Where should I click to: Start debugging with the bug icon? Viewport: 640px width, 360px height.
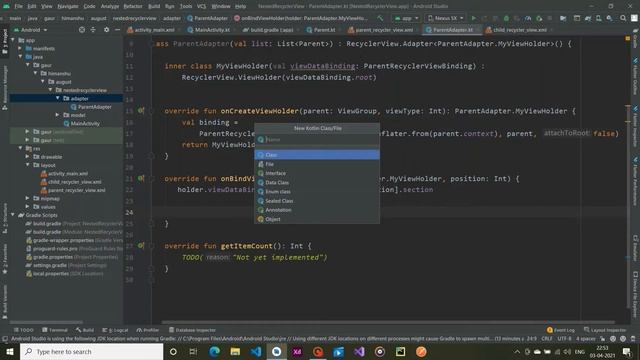506,18
